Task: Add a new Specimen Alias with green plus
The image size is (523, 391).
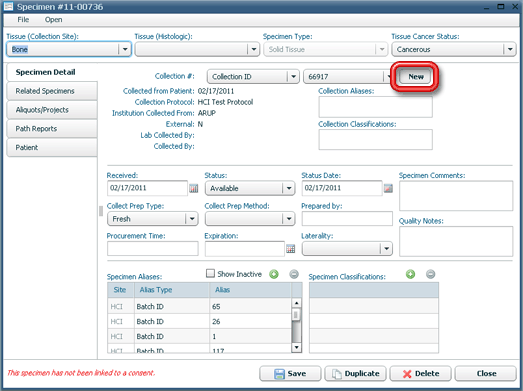Action: (274, 274)
